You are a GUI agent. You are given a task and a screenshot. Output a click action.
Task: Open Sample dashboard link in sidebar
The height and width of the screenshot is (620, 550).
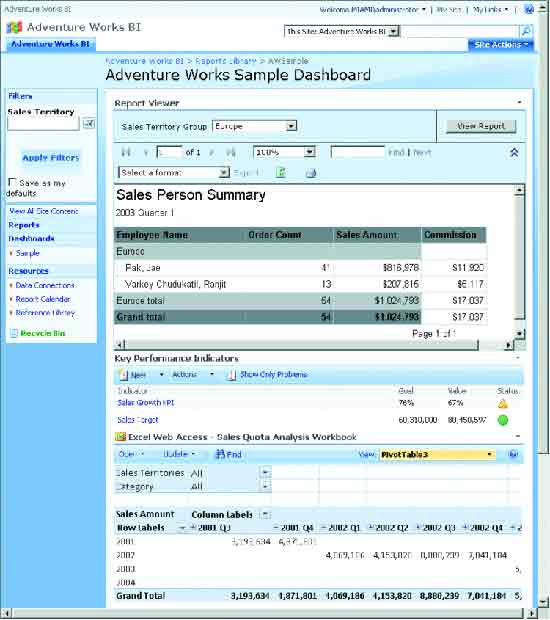27,253
